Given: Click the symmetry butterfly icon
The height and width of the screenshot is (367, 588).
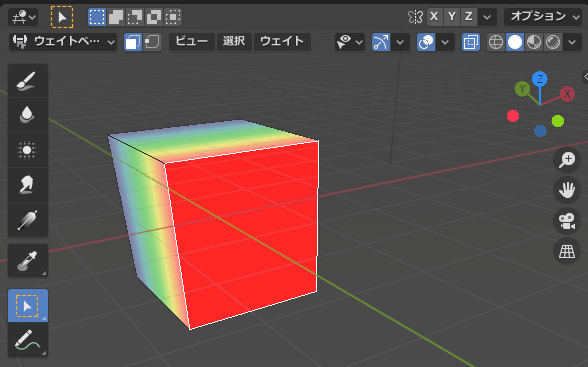Looking at the screenshot, I should coord(415,17).
